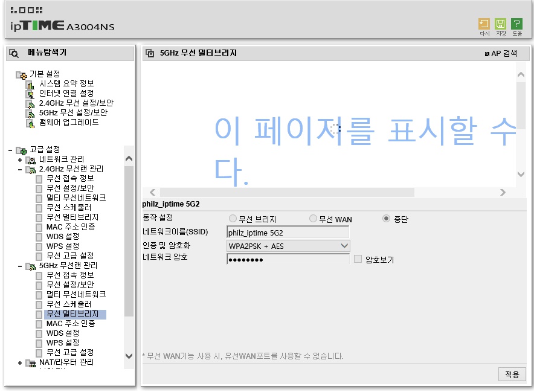This screenshot has width=534, height=392.
Task: Click the 5GHz 무선 멀티브리지 panel title icon
Action: 150,53
